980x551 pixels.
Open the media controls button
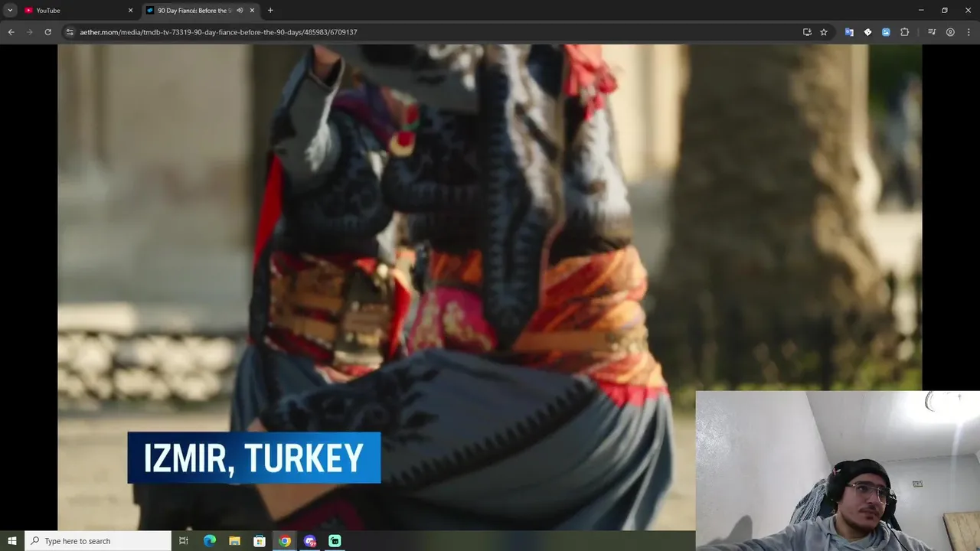coord(932,32)
